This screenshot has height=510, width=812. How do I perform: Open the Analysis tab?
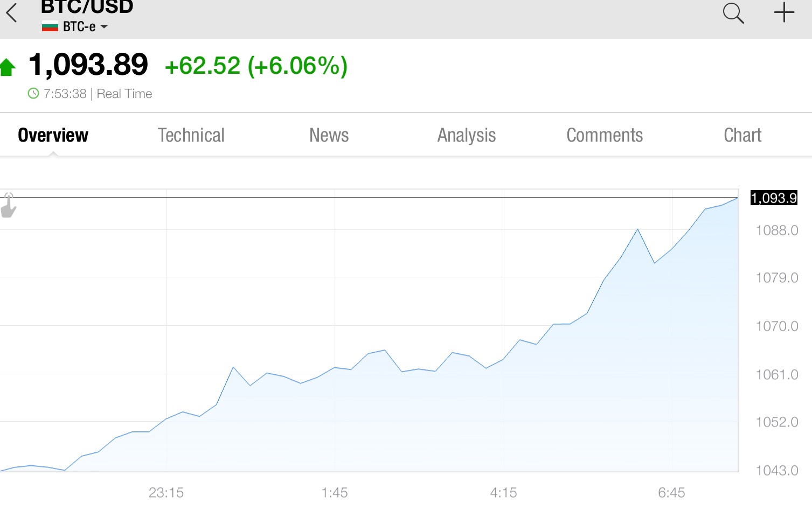(467, 136)
